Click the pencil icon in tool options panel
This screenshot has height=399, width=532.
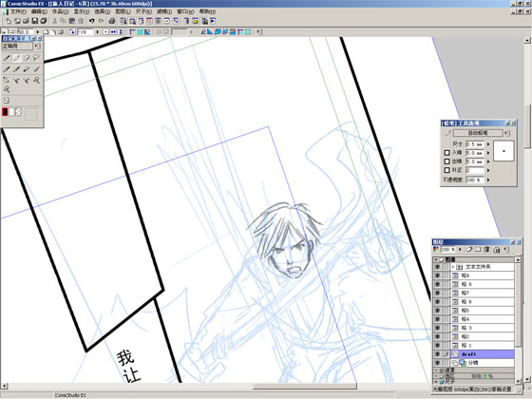(x=447, y=133)
